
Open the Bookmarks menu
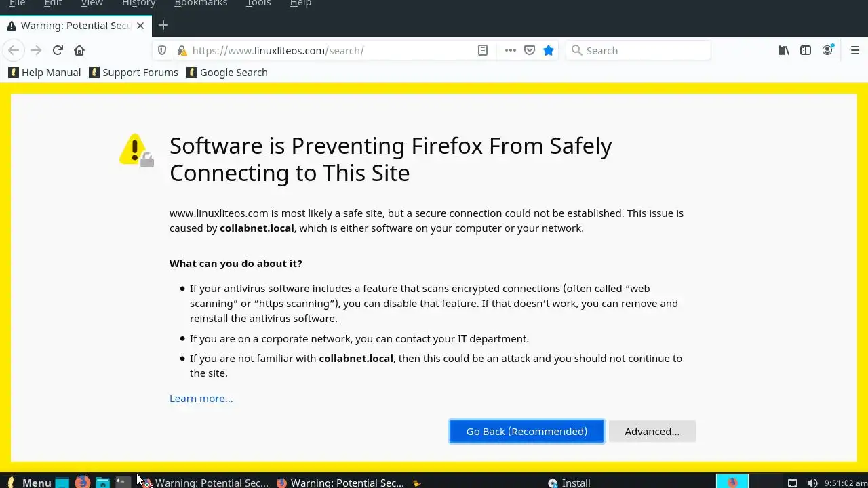click(x=201, y=3)
